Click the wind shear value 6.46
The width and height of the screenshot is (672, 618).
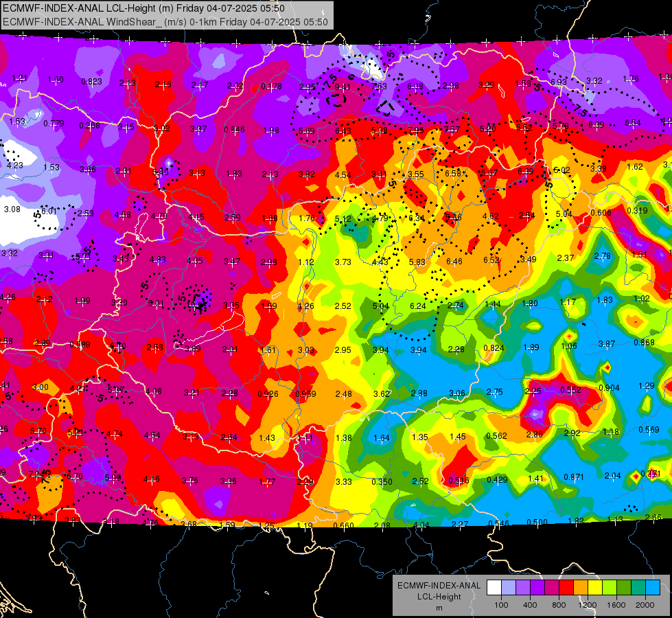[454, 261]
